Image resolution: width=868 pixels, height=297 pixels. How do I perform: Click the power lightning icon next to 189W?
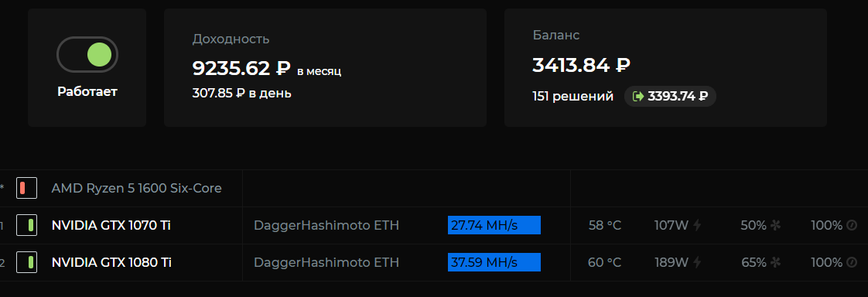tap(698, 262)
